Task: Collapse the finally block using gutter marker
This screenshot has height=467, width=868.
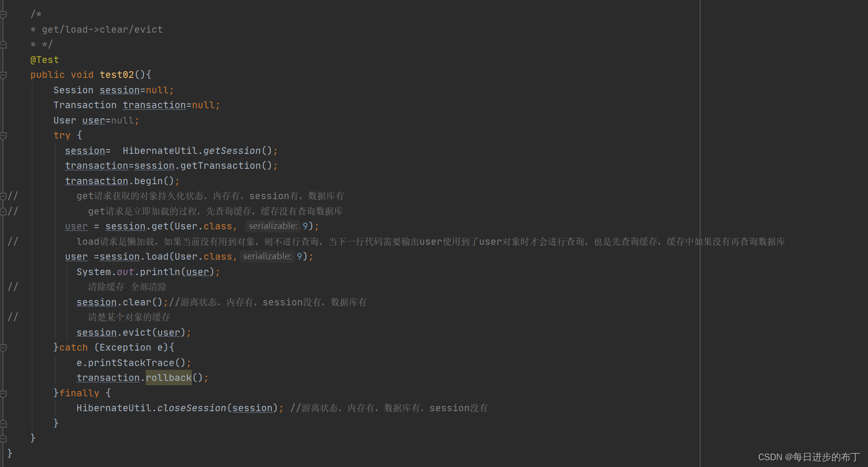Action: 3,393
